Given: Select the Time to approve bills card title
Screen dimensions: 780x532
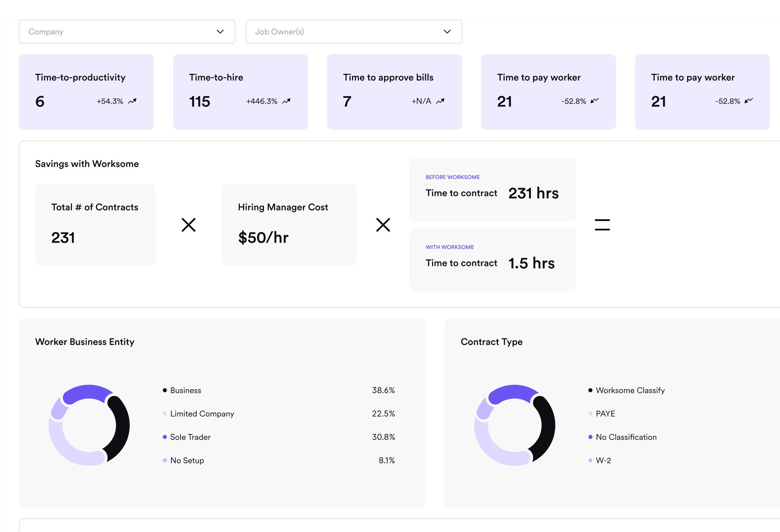Looking at the screenshot, I should pyautogui.click(x=388, y=77).
